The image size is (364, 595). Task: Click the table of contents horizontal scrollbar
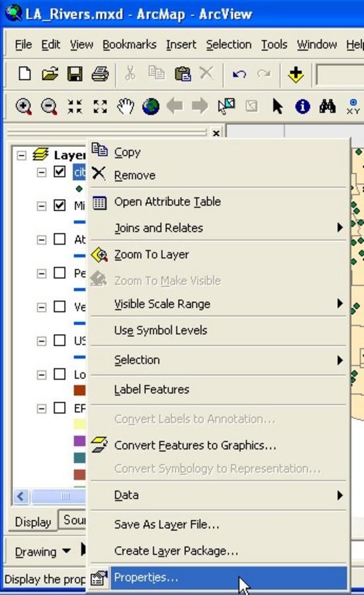pos(50,496)
